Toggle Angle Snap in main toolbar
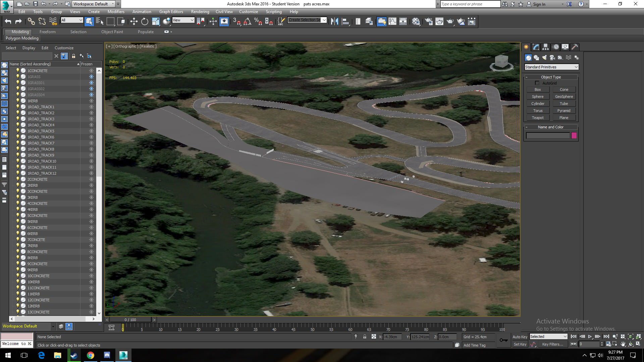Screen dimensions: 644x362 [x=248, y=21]
